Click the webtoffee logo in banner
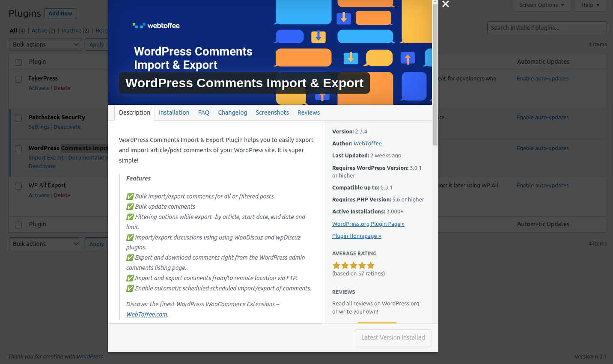The width and height of the screenshot is (613, 364). tap(156, 26)
